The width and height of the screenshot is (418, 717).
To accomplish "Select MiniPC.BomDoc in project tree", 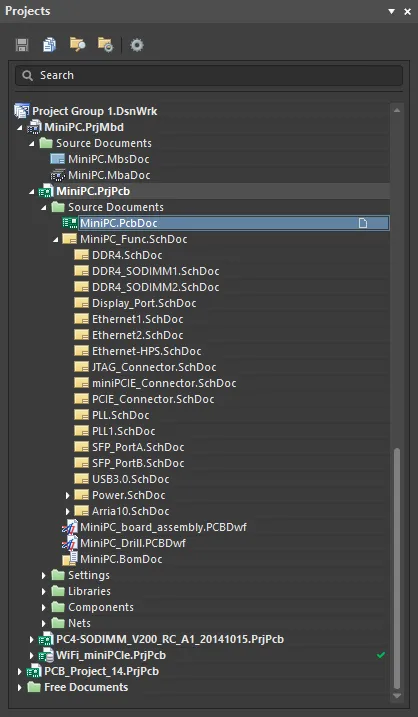I will [121, 559].
